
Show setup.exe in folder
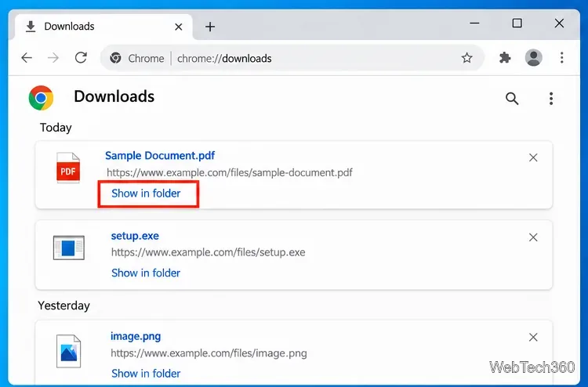(x=146, y=273)
